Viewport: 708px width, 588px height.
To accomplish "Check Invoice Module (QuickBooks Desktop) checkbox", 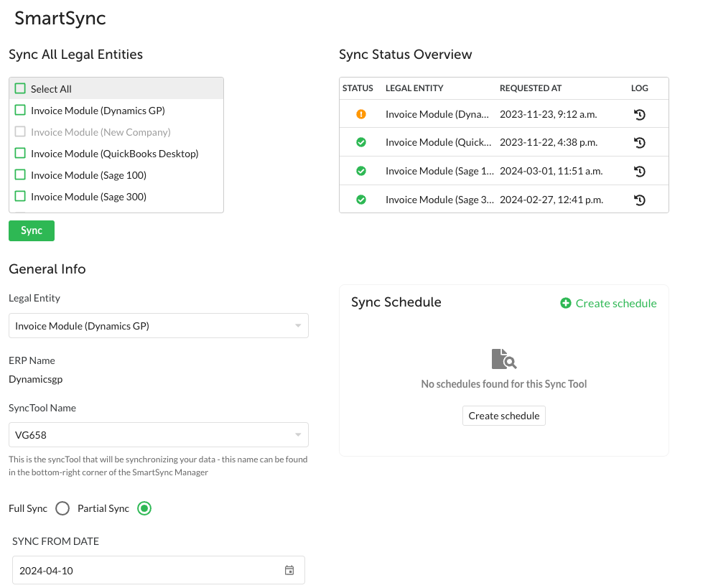I will click(20, 153).
